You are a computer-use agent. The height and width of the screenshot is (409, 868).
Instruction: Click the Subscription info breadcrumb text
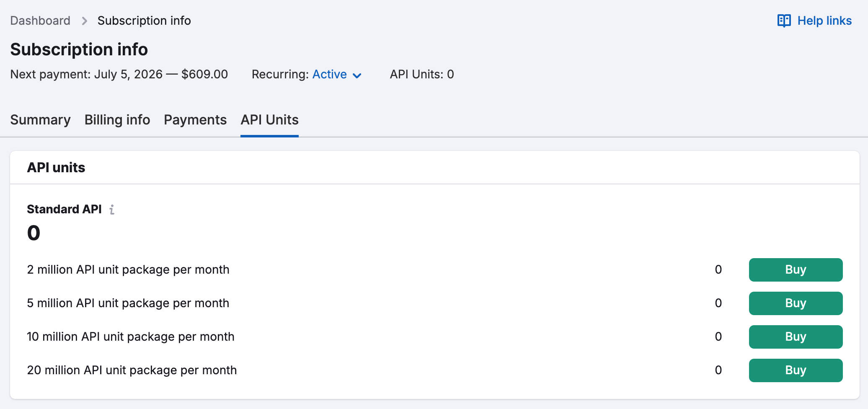(x=144, y=21)
